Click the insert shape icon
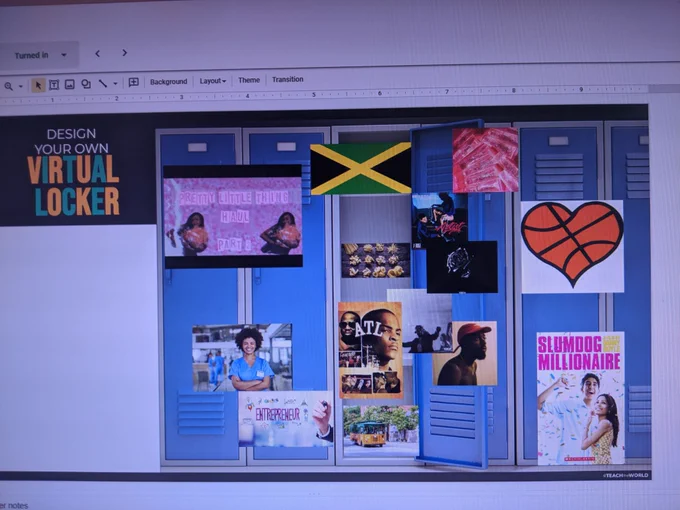Image resolution: width=680 pixels, height=510 pixels. pyautogui.click(x=86, y=84)
